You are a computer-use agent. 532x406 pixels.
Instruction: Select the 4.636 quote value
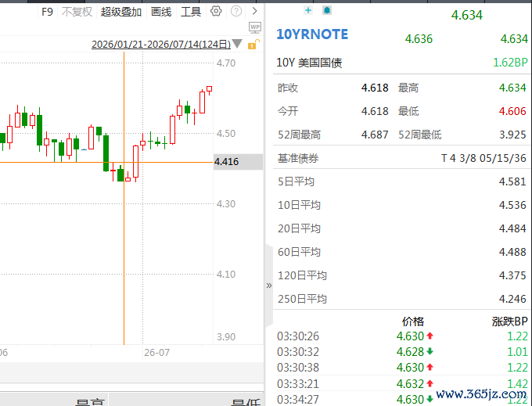click(x=419, y=38)
